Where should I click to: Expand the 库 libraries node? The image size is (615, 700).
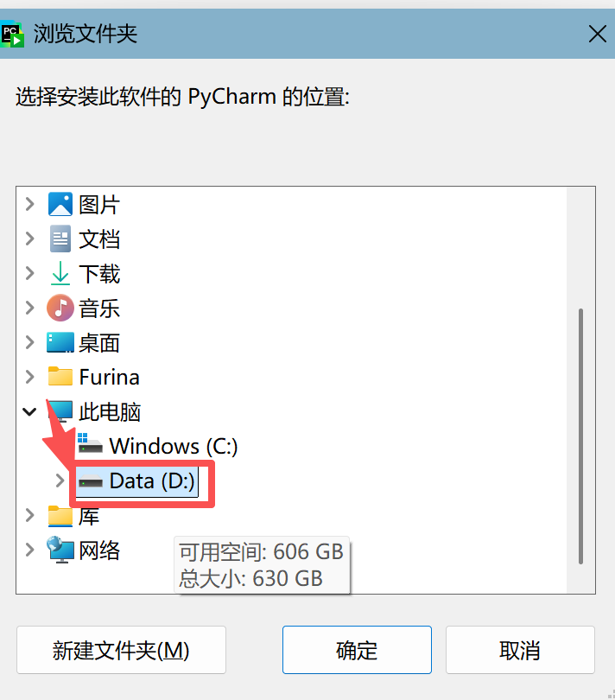coord(30,515)
